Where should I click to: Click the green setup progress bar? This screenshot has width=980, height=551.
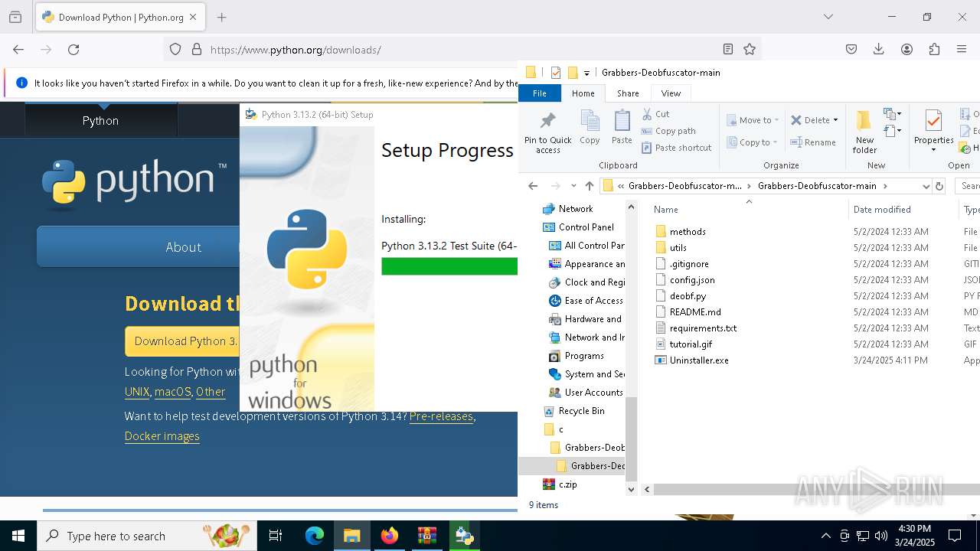click(449, 266)
